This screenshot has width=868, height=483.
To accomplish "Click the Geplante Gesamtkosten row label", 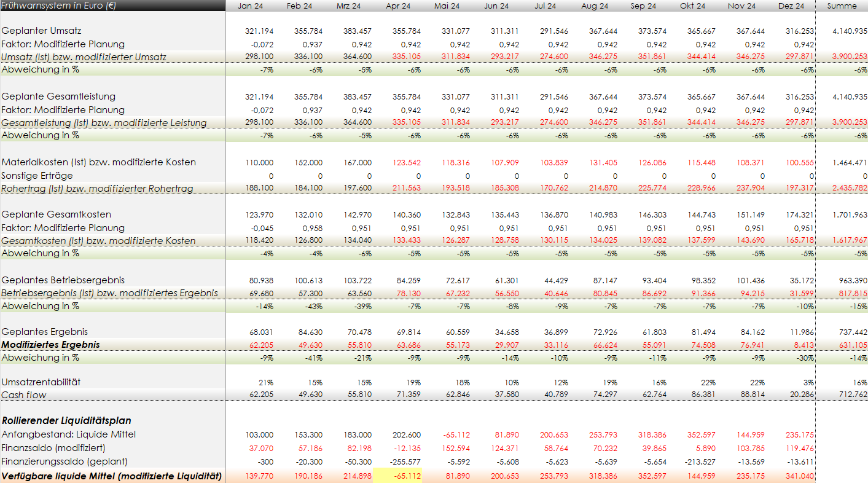I will (57, 214).
